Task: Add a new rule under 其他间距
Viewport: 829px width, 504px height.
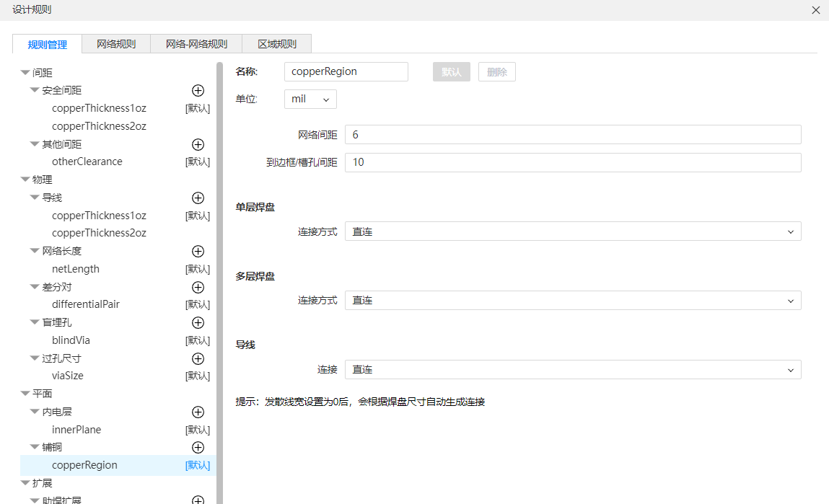Action: 198,144
